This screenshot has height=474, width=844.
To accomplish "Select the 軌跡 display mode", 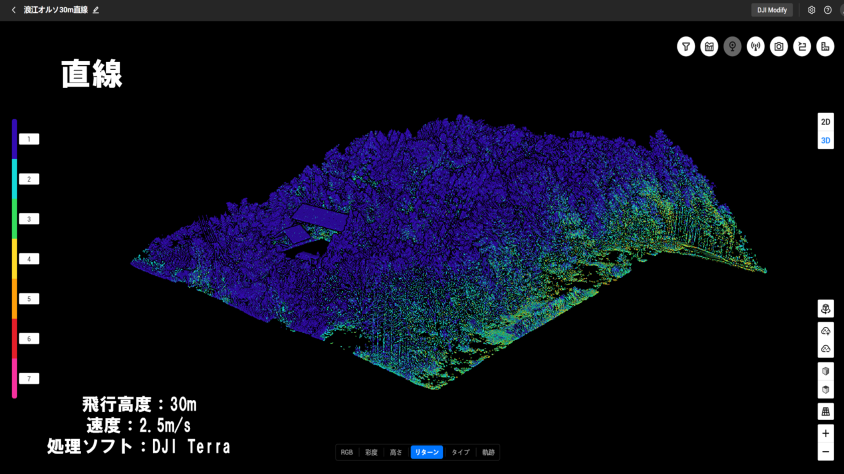I will [488, 453].
